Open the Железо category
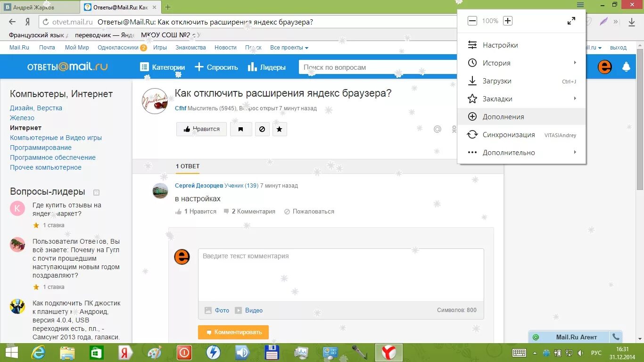The width and height of the screenshot is (644, 362). pos(22,118)
